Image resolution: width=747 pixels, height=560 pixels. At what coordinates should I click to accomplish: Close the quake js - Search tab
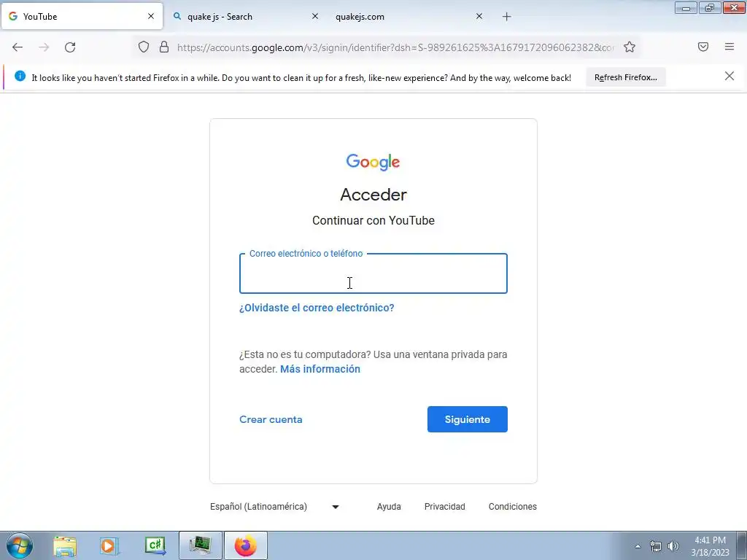click(315, 16)
